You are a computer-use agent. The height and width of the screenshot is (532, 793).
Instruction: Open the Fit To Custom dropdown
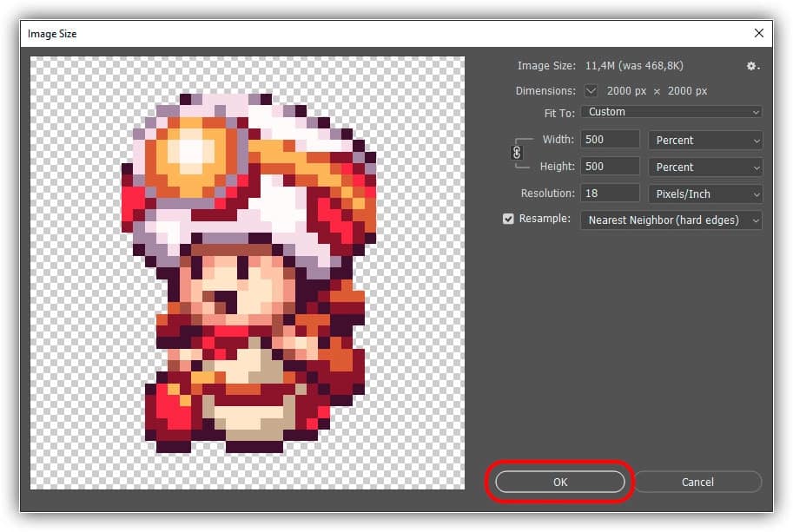click(x=671, y=112)
